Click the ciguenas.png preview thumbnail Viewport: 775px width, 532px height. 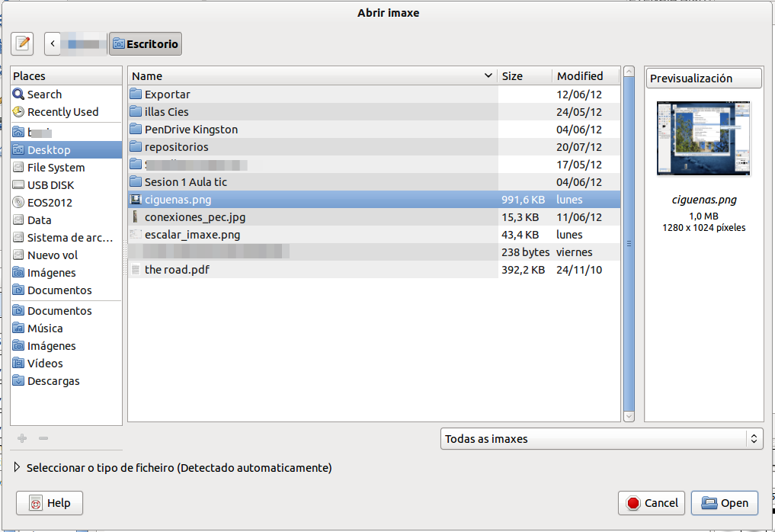[x=703, y=139]
